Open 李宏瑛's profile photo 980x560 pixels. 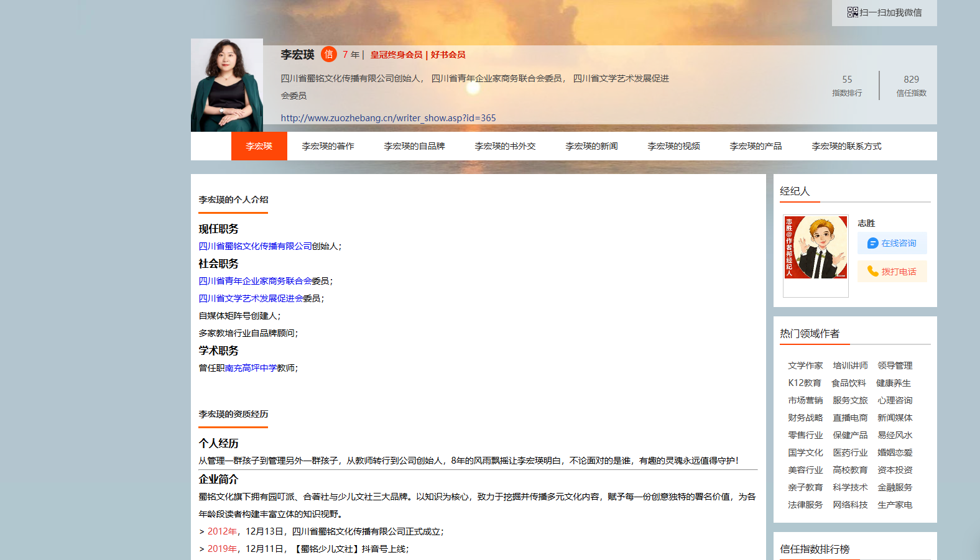[x=227, y=85]
